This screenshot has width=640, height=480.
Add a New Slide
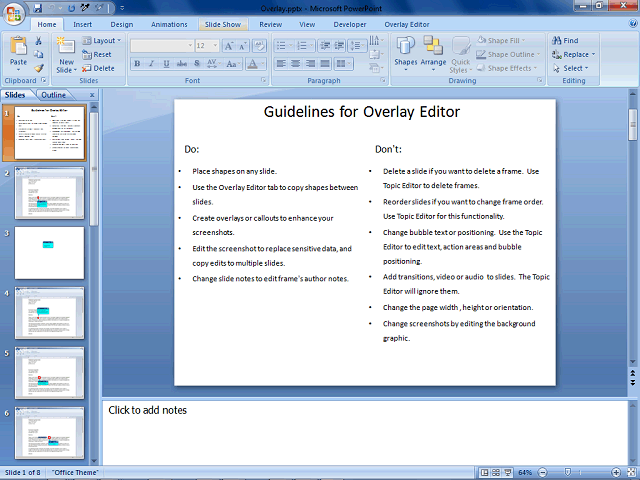pyautogui.click(x=66, y=55)
